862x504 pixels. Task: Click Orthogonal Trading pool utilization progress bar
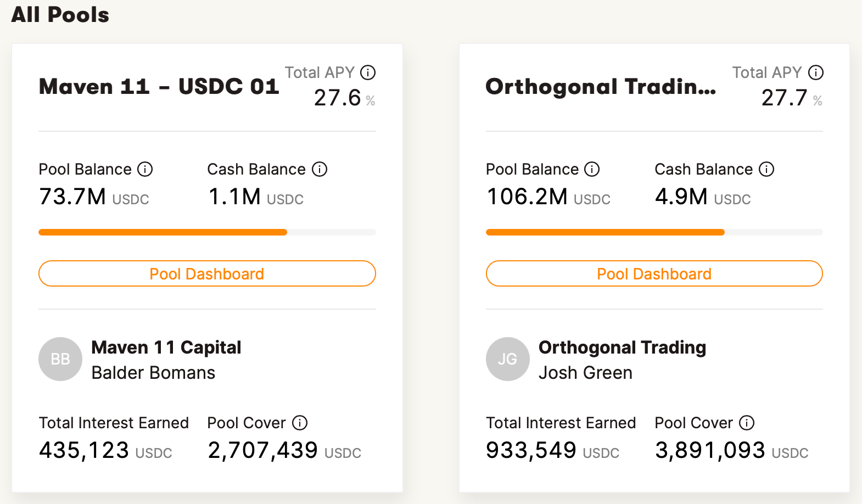pos(654,232)
